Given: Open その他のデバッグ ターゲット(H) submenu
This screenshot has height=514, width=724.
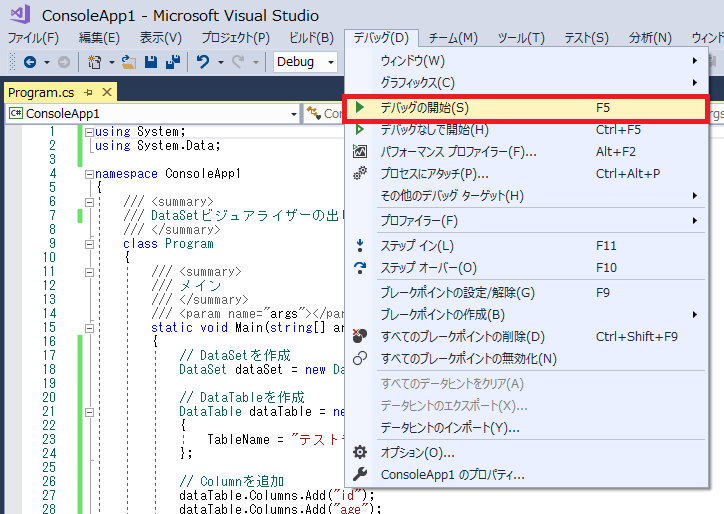Looking at the screenshot, I should (527, 195).
